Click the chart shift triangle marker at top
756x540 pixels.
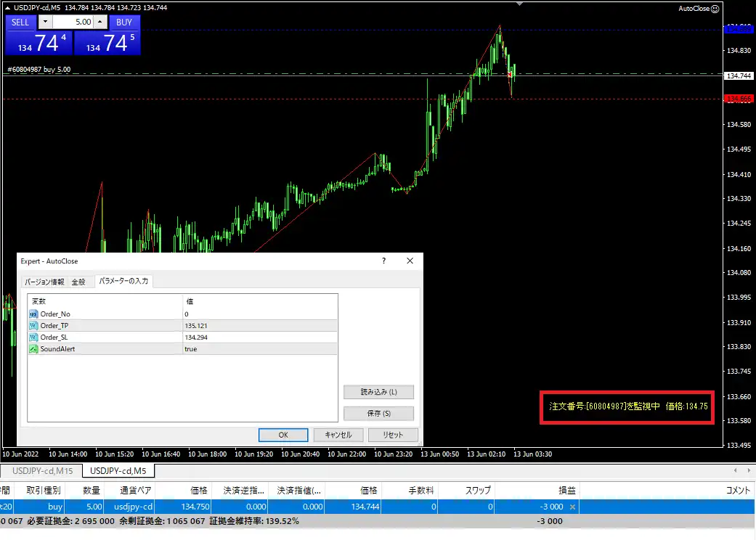tap(519, 4)
